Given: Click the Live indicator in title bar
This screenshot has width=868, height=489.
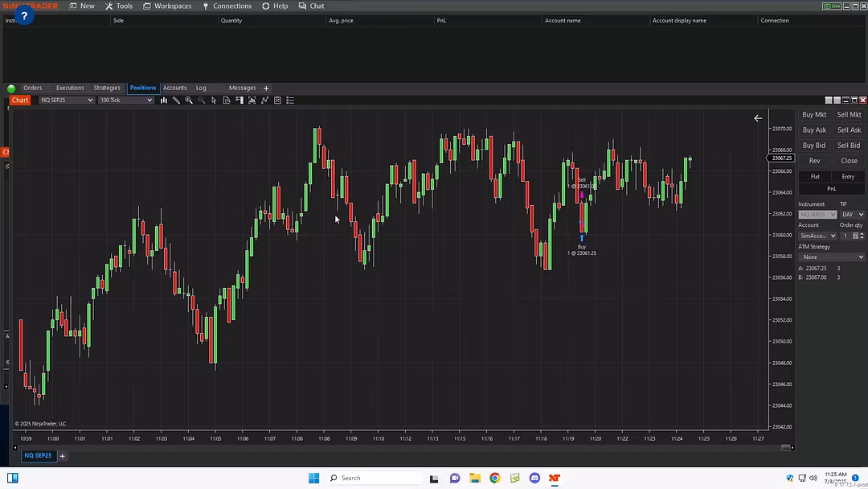Looking at the screenshot, I should 832,6.
